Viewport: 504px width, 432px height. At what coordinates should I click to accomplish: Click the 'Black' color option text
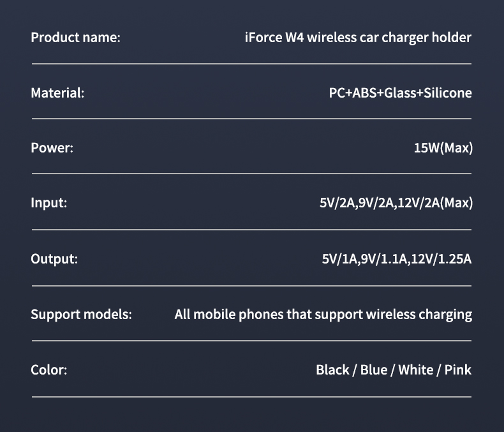[x=332, y=370]
